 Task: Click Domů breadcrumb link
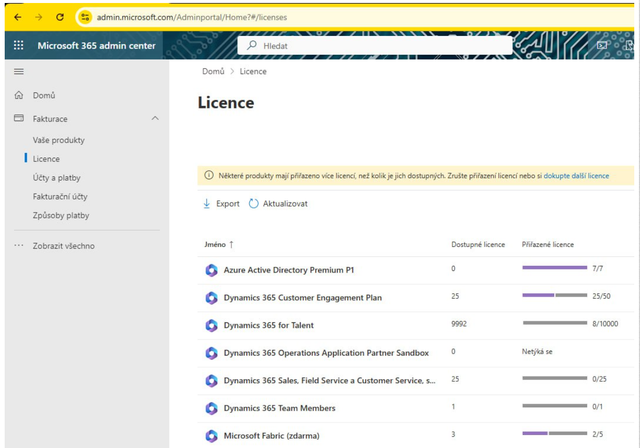[213, 71]
